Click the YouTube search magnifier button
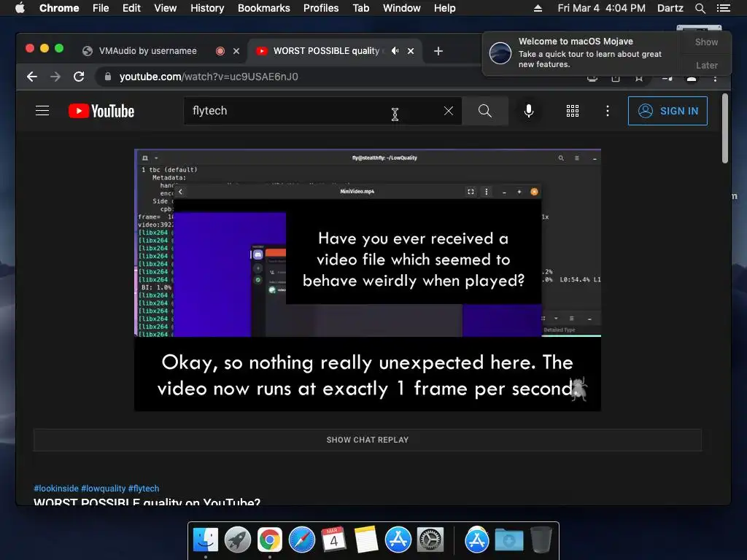Screen dimensions: 747x560 pyautogui.click(x=485, y=111)
